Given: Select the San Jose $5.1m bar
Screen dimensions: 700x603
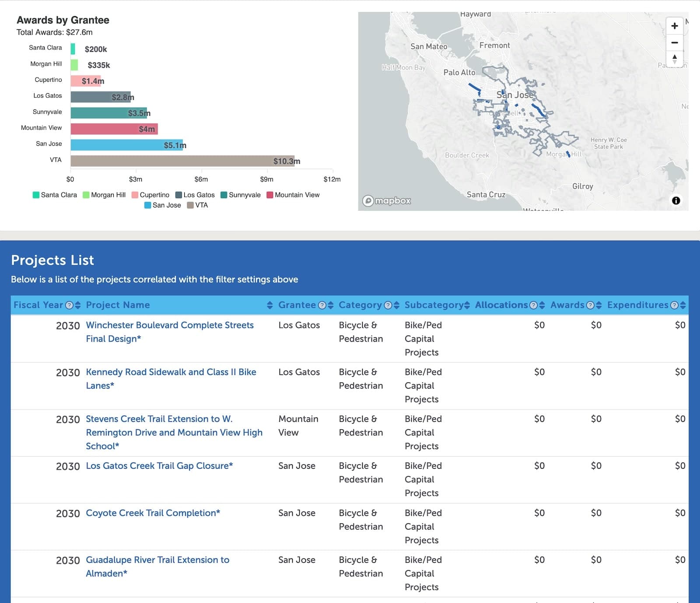Looking at the screenshot, I should [126, 145].
